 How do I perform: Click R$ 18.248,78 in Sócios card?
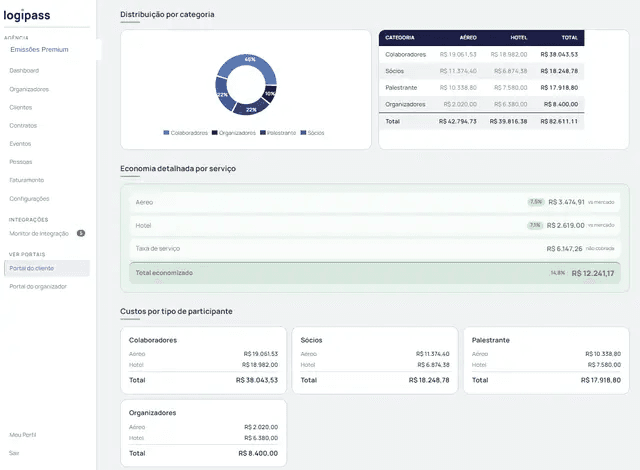[429, 380]
